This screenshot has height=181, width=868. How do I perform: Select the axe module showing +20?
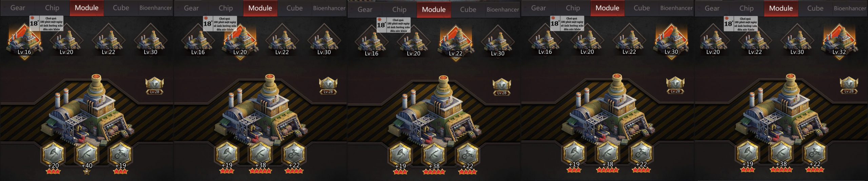(53, 154)
